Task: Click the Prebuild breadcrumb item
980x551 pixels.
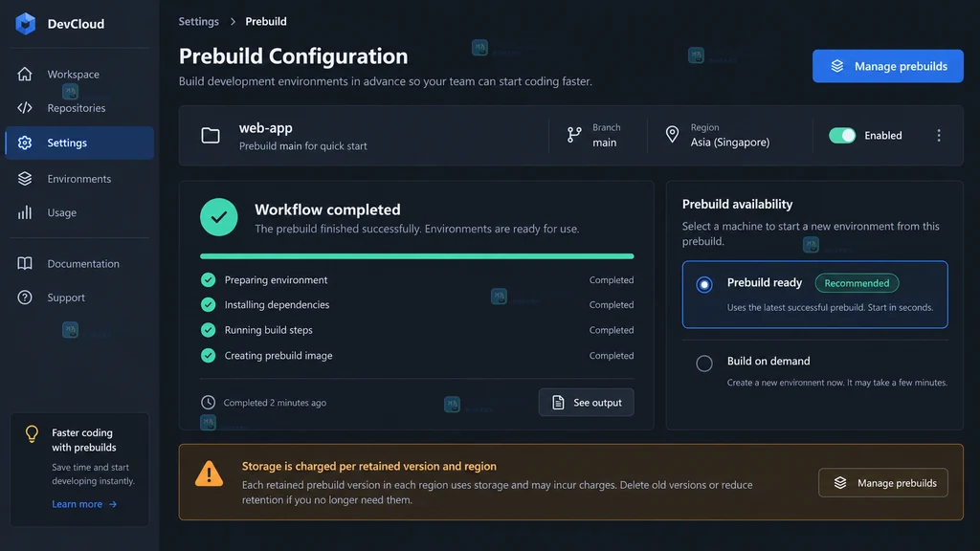Action: pos(266,21)
